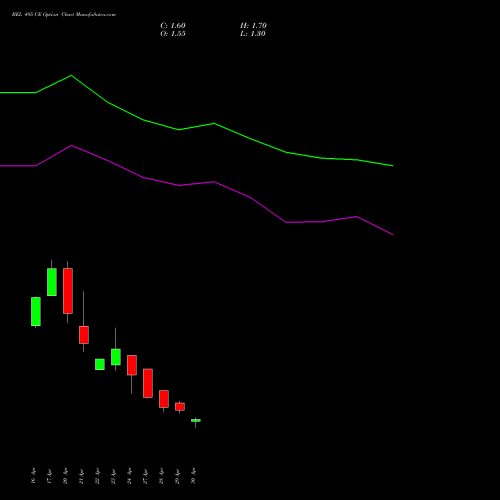Click the '30 Apr' axis date label
This screenshot has height=500, width=500.
coord(193,476)
